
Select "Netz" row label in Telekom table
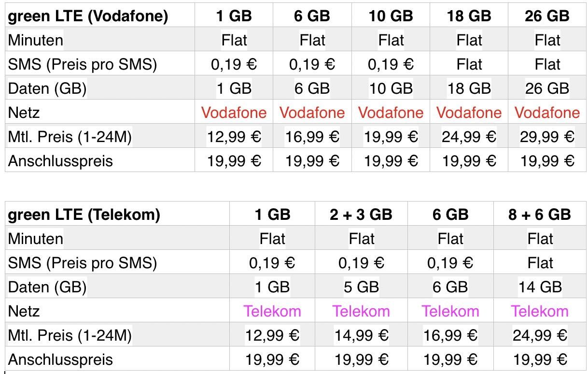24,311
